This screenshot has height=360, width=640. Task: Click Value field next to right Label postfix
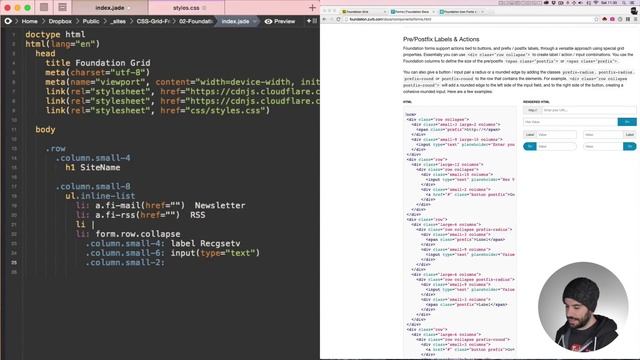coord(603,134)
